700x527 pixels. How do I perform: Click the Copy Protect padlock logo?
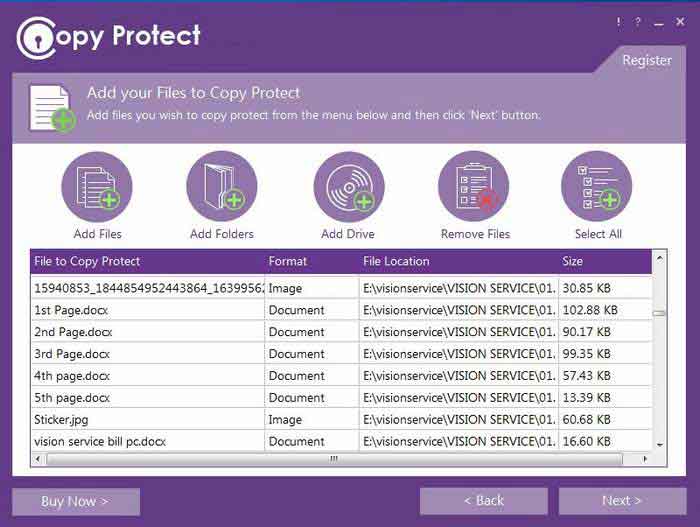click(36, 37)
